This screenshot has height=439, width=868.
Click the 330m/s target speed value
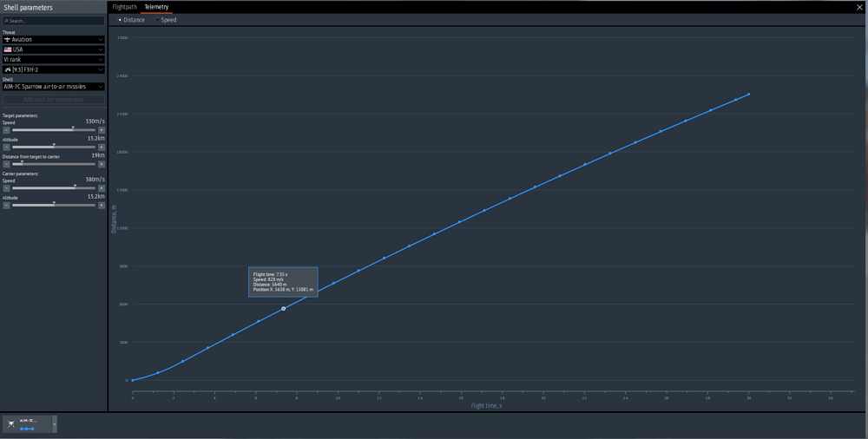95,121
